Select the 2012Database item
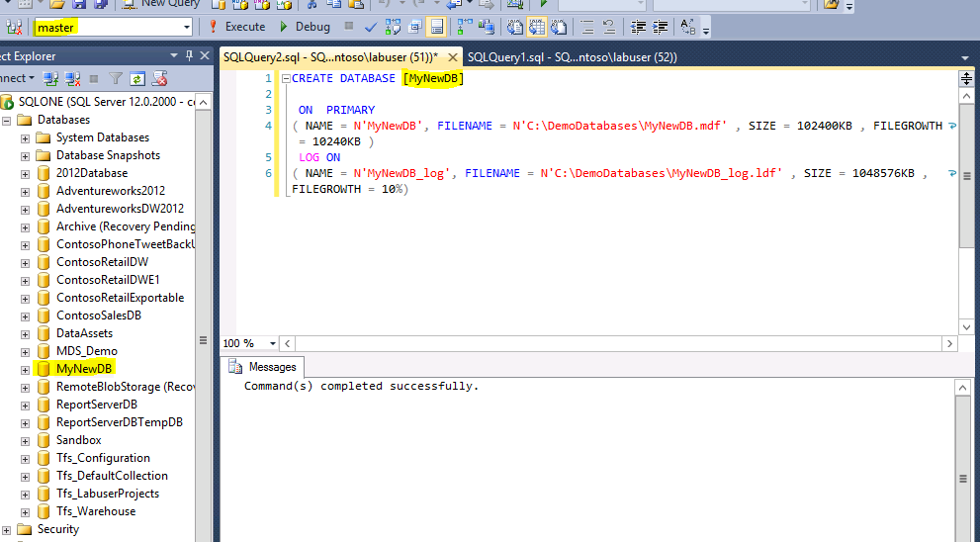Image resolution: width=980 pixels, height=542 pixels. point(92,173)
